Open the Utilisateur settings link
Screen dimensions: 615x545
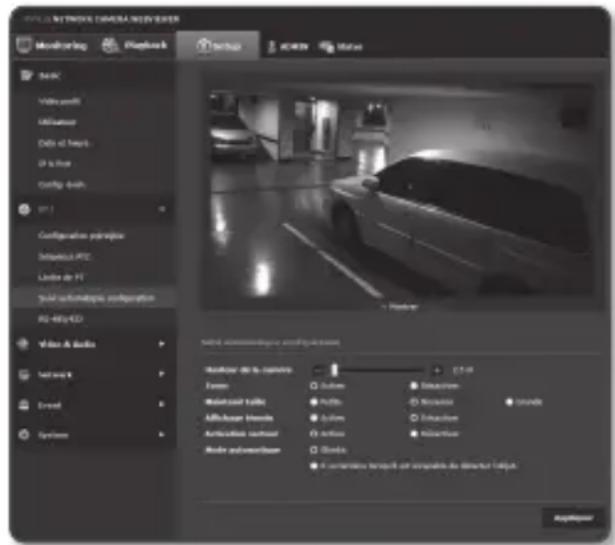[59, 121]
